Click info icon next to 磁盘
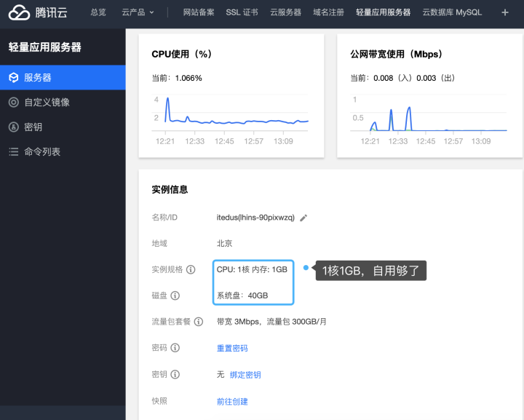Viewport: 524px width, 420px height. (x=175, y=296)
